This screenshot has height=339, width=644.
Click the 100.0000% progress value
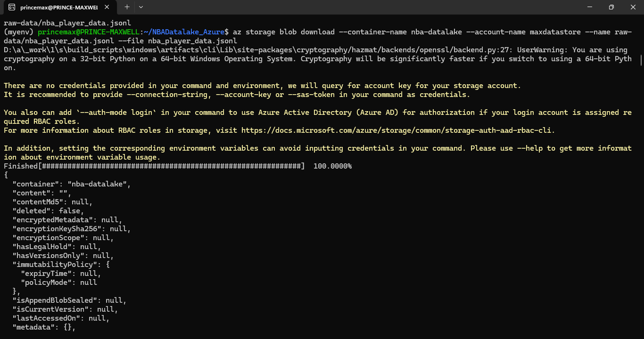[x=332, y=166]
